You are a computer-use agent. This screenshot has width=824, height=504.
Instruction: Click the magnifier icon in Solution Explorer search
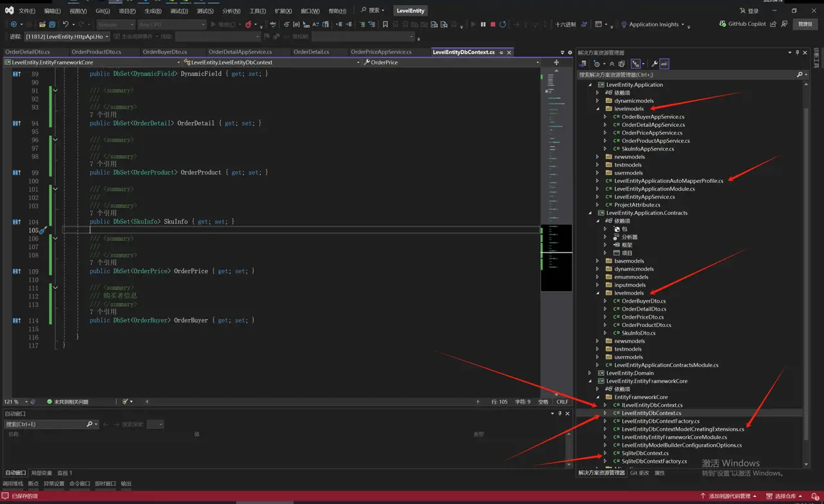(x=800, y=75)
